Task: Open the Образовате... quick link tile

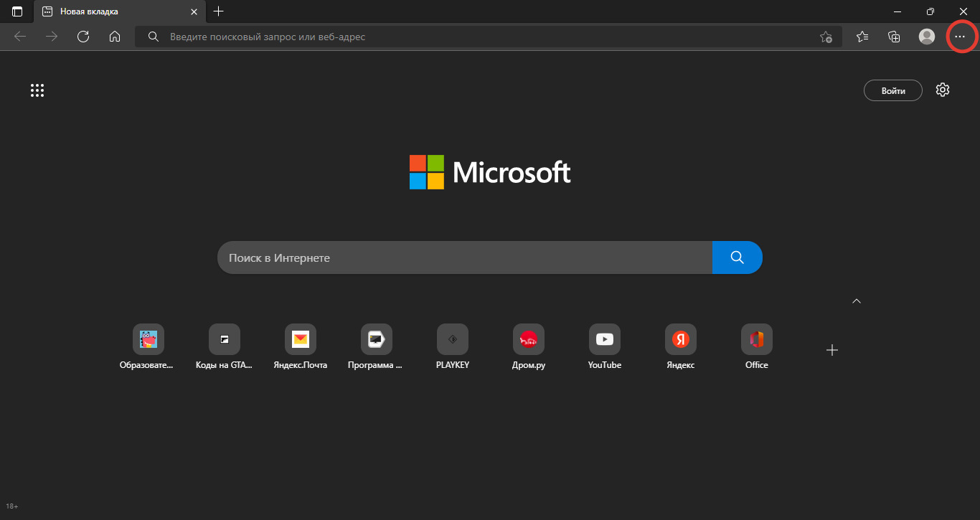Action: point(149,347)
